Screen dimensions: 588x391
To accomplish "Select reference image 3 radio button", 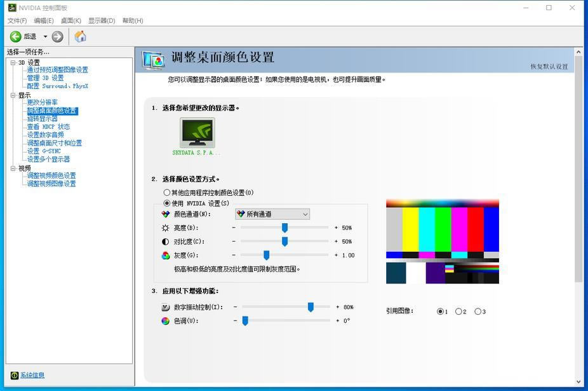I will pyautogui.click(x=478, y=312).
